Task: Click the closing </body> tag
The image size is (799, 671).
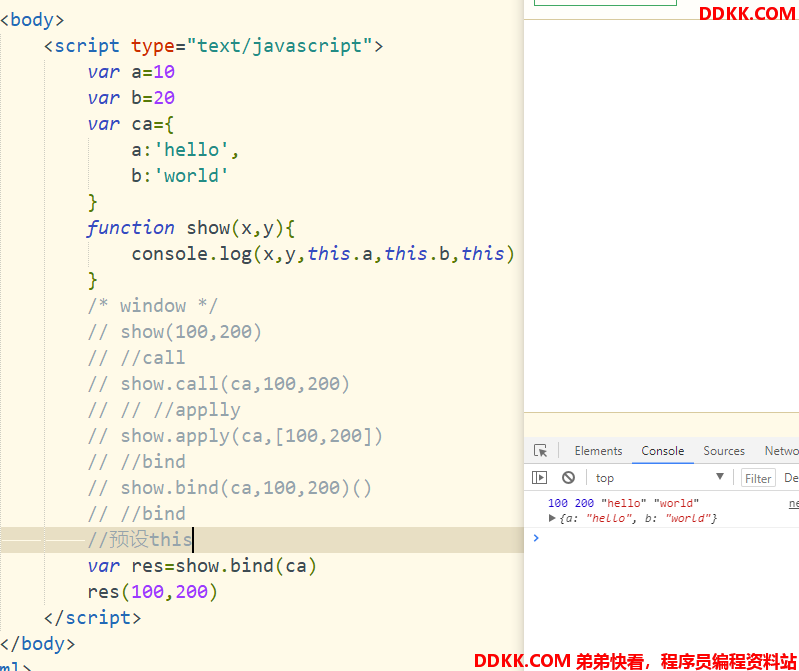Action: (x=38, y=643)
